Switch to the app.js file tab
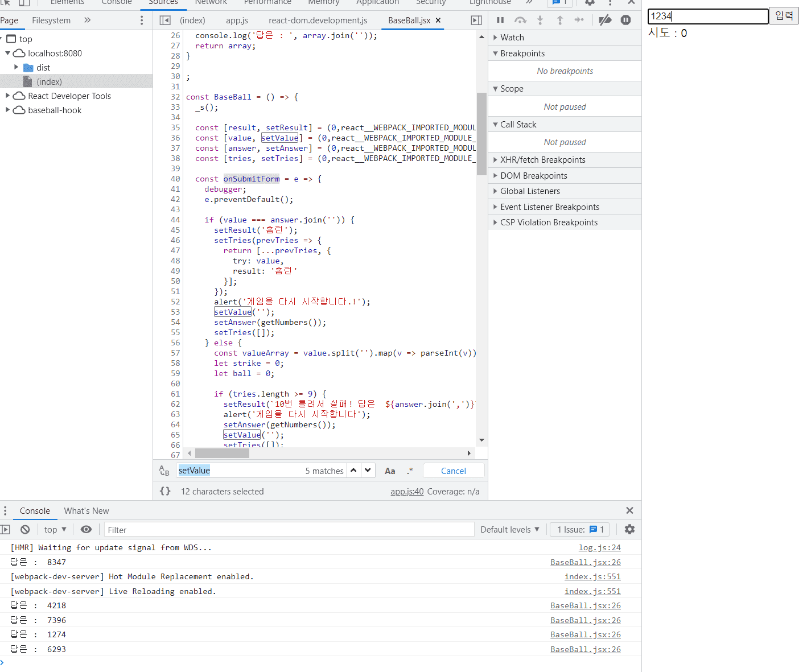The image size is (807, 672). pos(237,20)
